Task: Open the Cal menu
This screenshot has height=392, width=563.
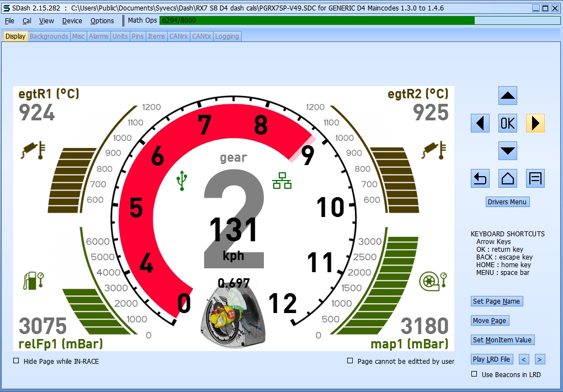Action: (x=27, y=21)
